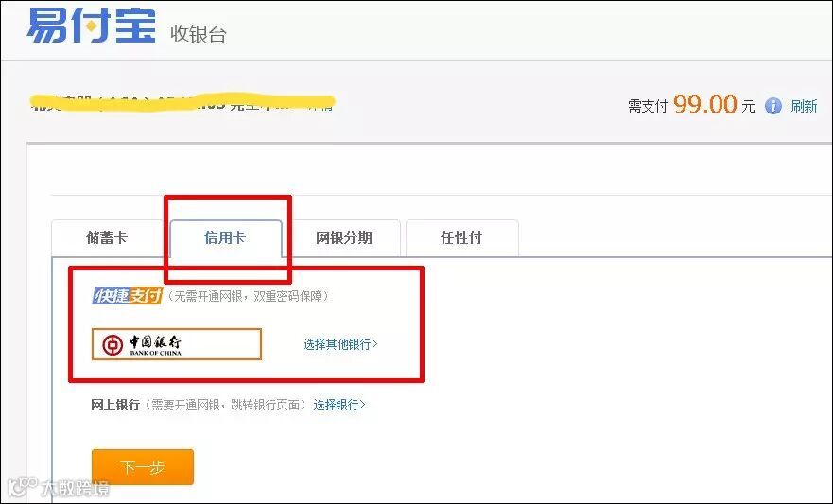Open the 任性付 tab
833x504 pixels.
[x=461, y=238]
